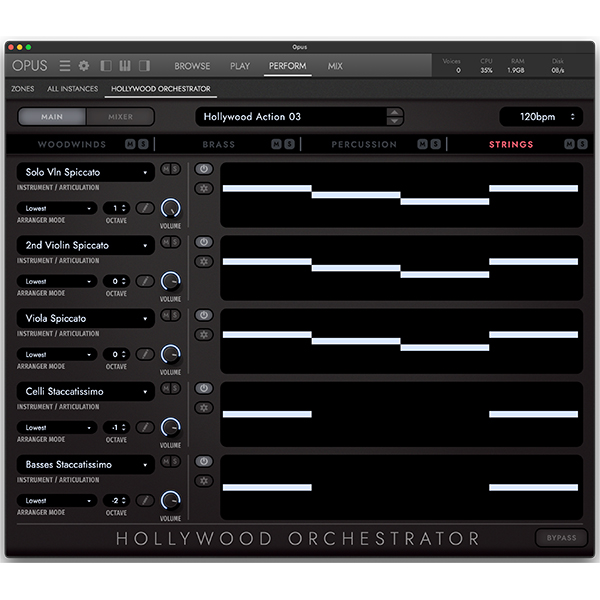Open the Hollywood Action 03 preset dropdown

(x=298, y=117)
